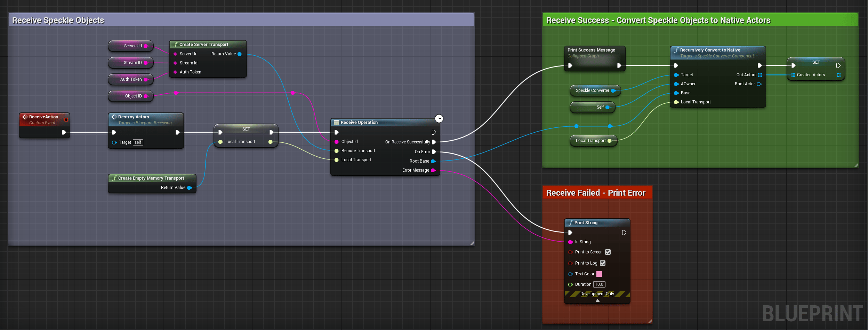Image resolution: width=868 pixels, height=330 pixels.
Task: Click the Duration value field
Action: 599,284
